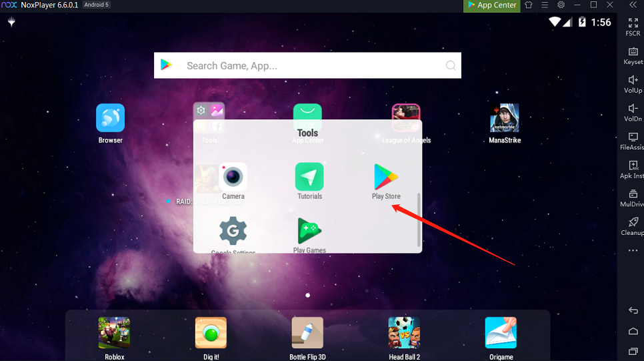The image size is (644, 361).
Task: Maximize the NoxPlayer window
Action: click(x=593, y=5)
